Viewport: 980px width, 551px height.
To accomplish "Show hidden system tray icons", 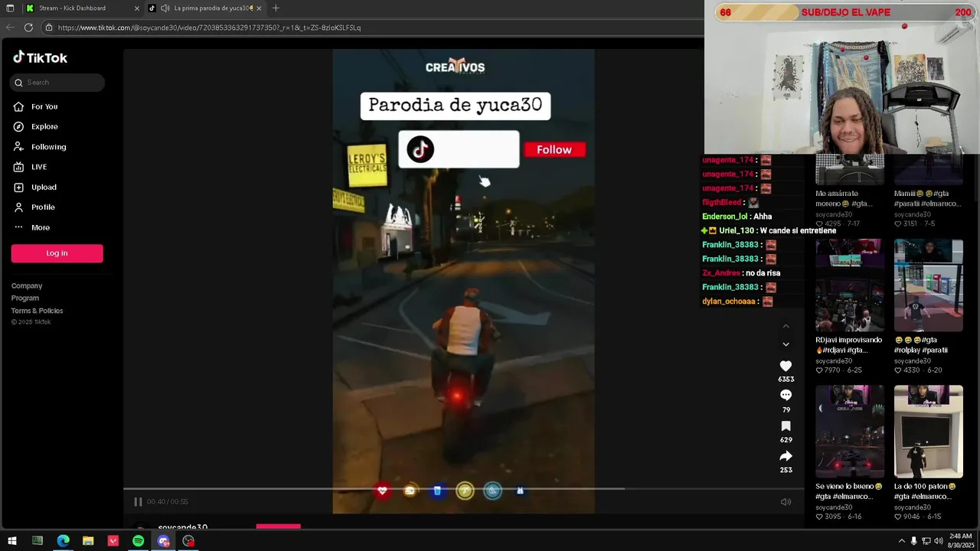I will 901,541.
